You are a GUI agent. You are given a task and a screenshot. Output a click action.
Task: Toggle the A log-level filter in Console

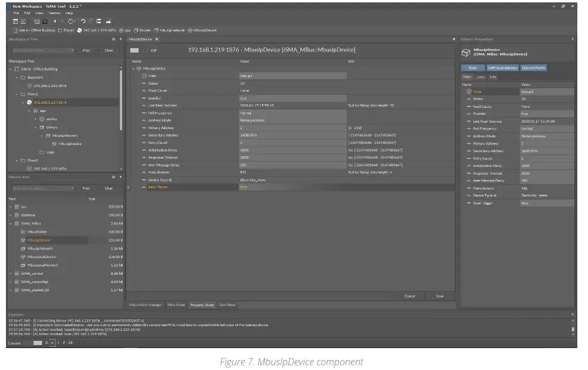click(52, 343)
